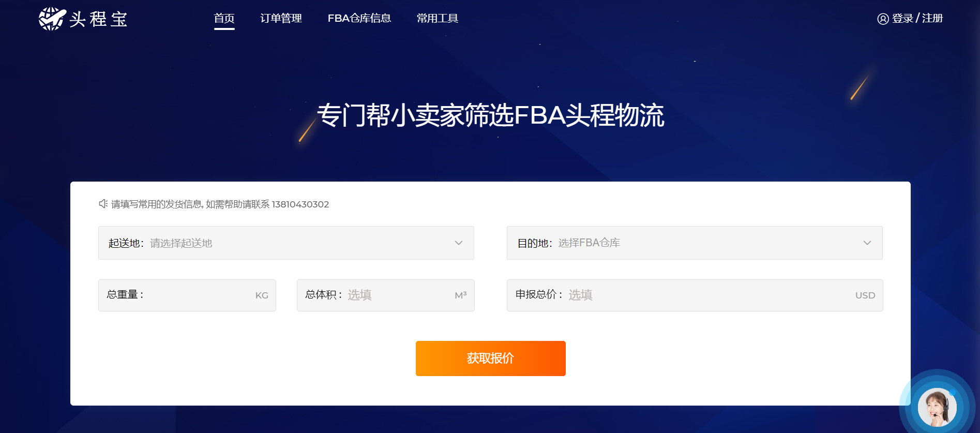
Task: Click the 获取报价 button
Action: [490, 359]
